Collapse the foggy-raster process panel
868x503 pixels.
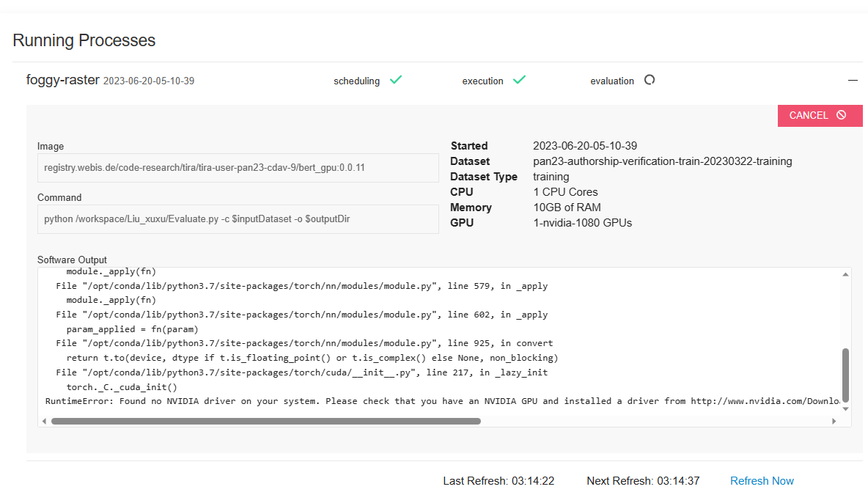[853, 81]
